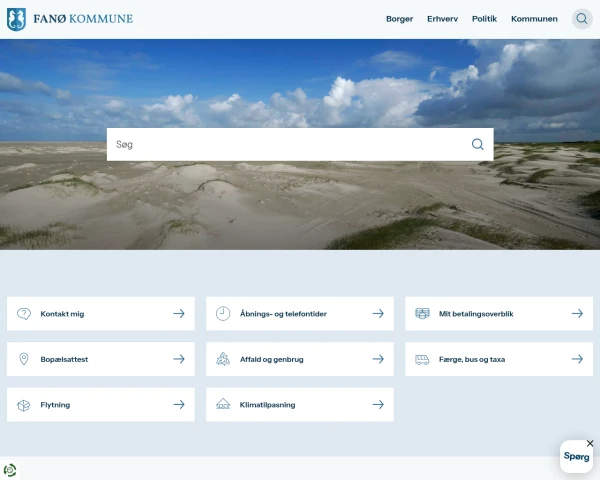Click the recycling icon beside Affald og genbrug

click(223, 359)
